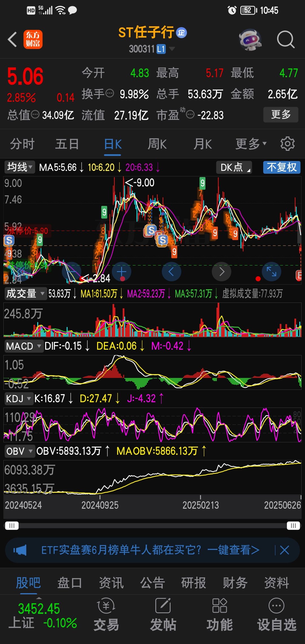305x644 pixels.
Task: Tap 设自选 to add to watchlist
Action: pos(276,614)
